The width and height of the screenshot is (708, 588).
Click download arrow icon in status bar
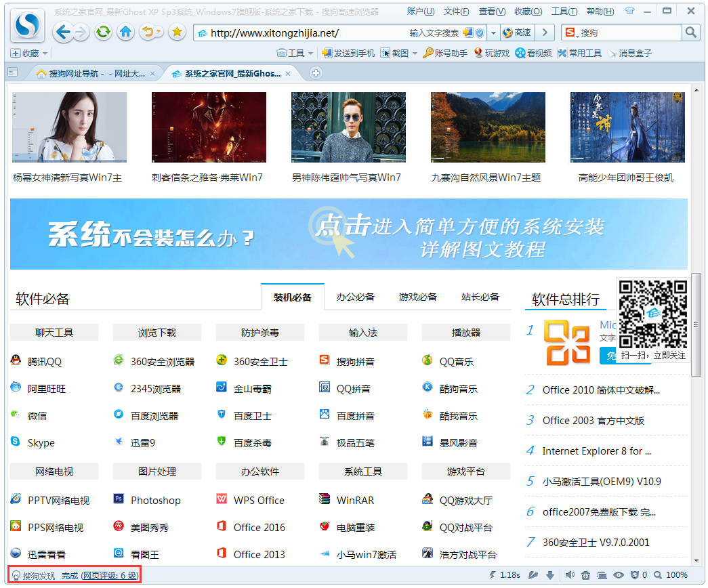coord(549,574)
